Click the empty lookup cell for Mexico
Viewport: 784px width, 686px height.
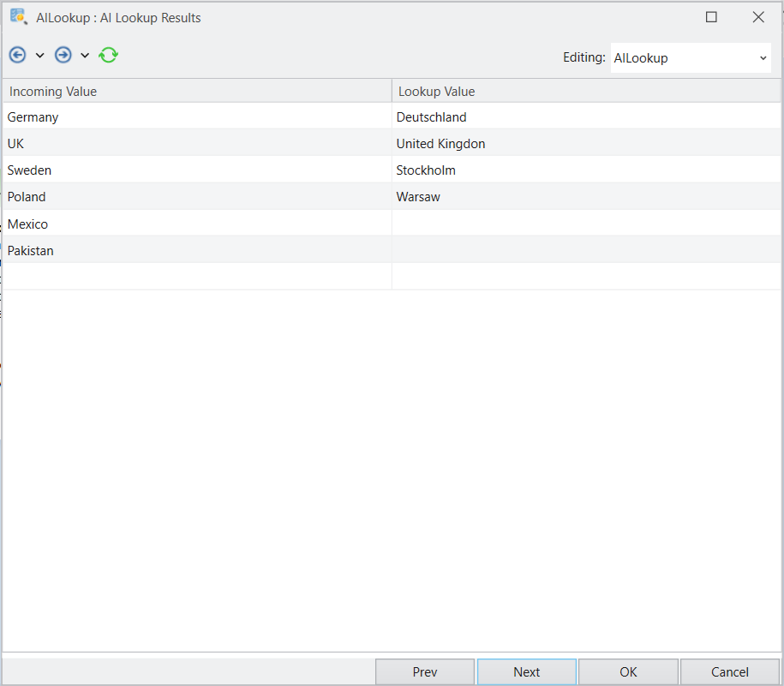(586, 224)
